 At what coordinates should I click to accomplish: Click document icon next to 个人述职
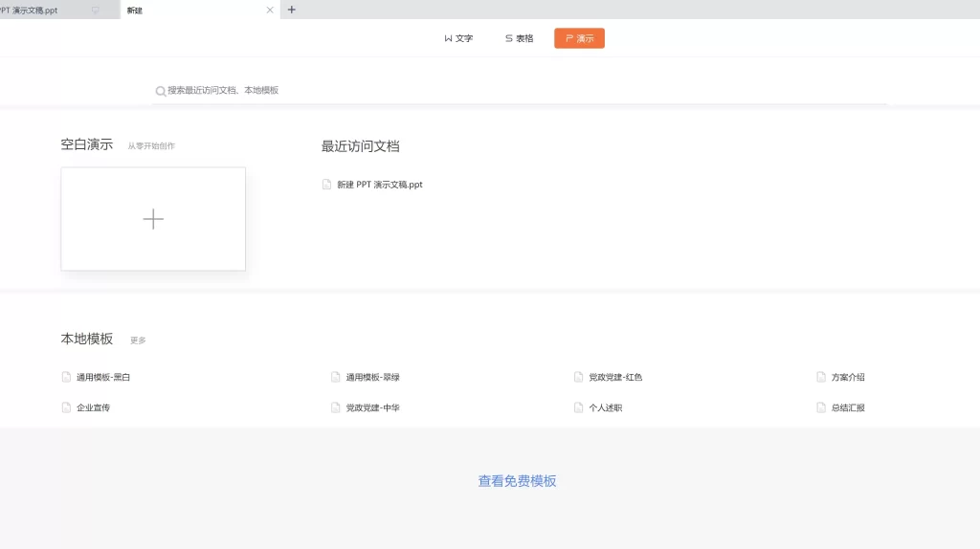point(578,407)
